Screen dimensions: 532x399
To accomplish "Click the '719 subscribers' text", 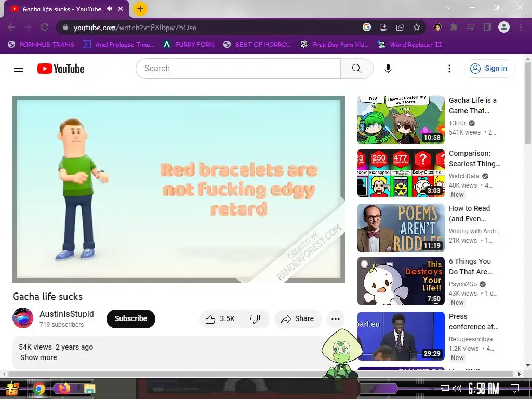I will pos(61,325).
